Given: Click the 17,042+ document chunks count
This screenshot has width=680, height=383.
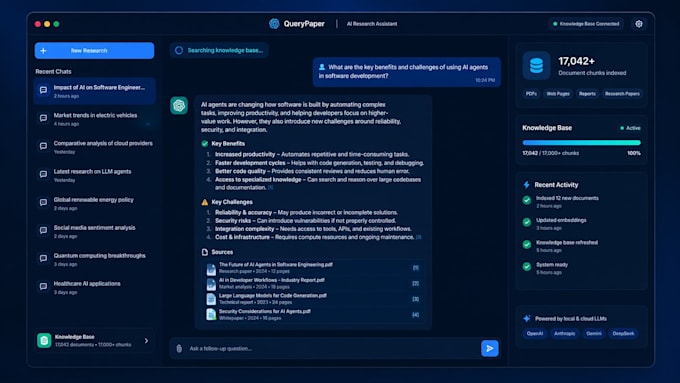Looking at the screenshot, I should click(576, 61).
